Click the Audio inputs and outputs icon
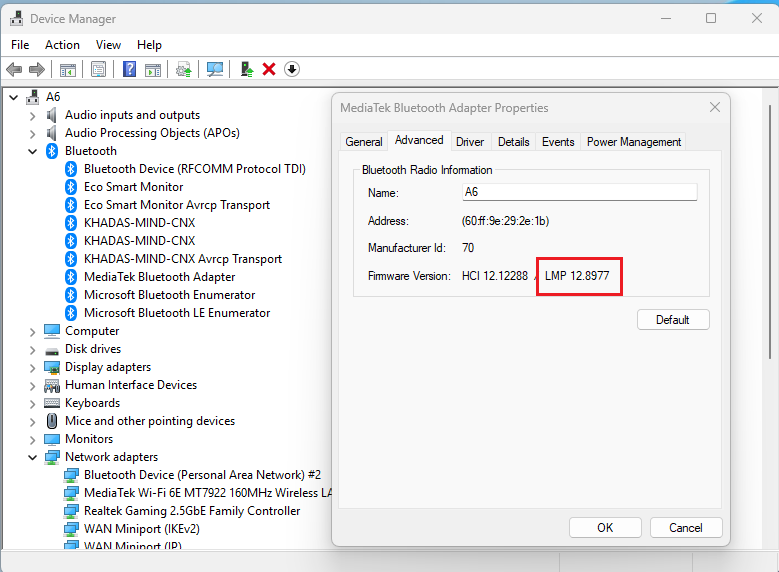Viewport: 779px width, 572px height. point(52,115)
